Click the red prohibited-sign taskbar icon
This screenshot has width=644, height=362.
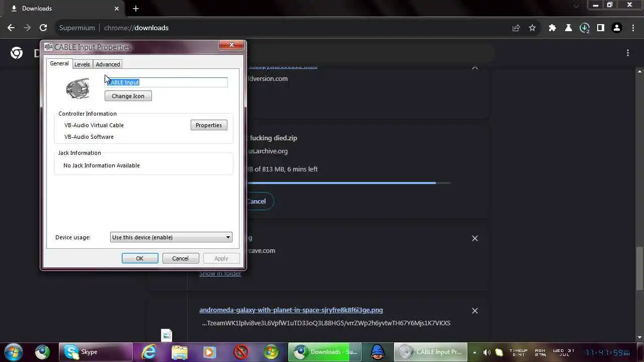pyautogui.click(x=242, y=352)
